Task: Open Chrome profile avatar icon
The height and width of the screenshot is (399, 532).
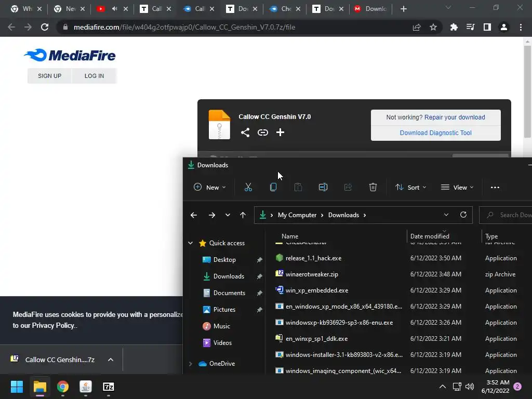Action: (504, 27)
